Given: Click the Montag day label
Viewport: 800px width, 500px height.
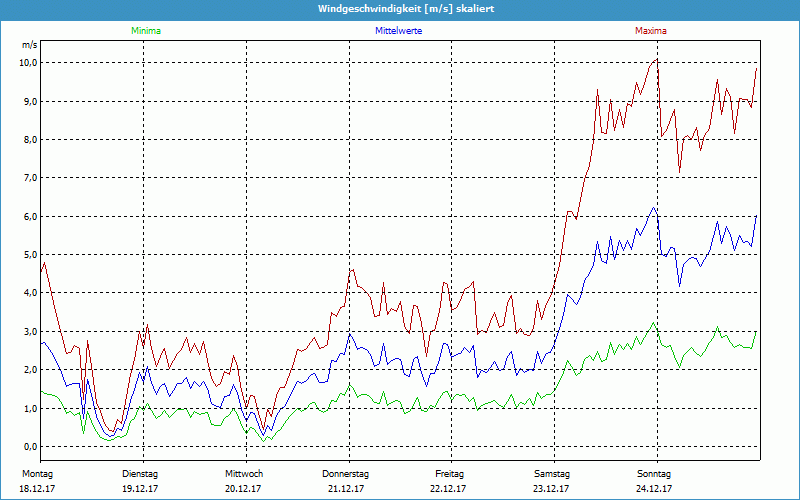Looking at the screenshot, I should (x=38, y=474).
